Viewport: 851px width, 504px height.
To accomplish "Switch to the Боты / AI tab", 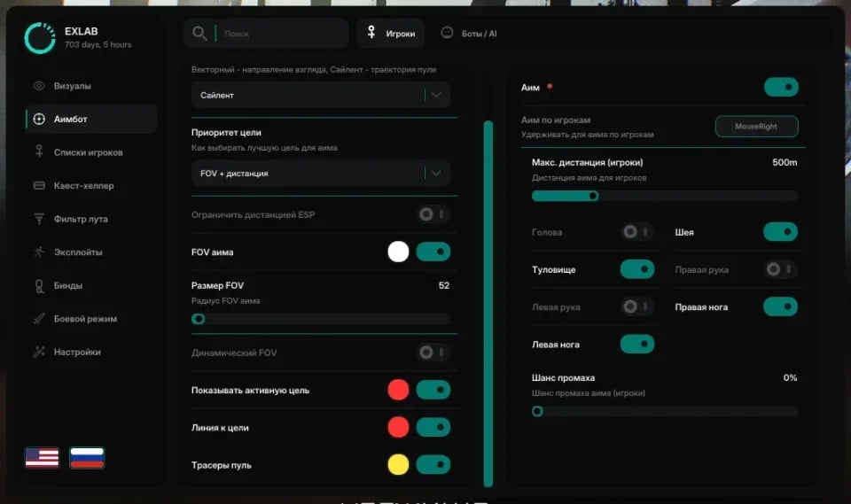I will pyautogui.click(x=468, y=33).
